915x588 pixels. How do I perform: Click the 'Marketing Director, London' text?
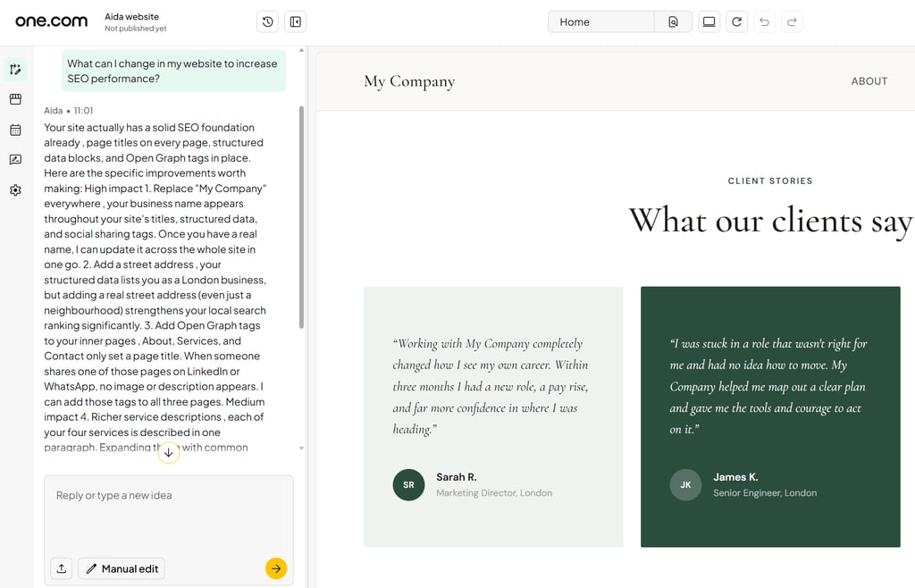(x=494, y=493)
